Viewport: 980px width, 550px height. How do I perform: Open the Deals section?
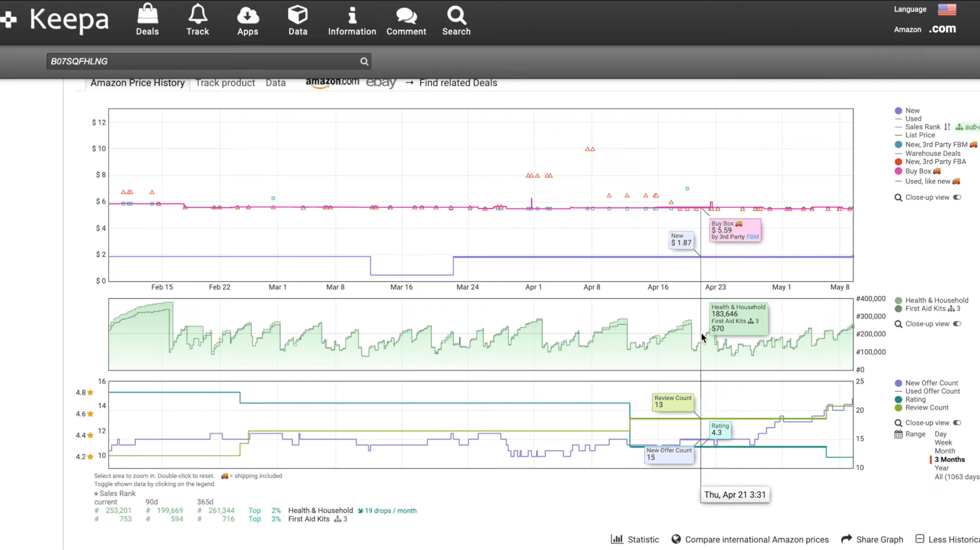(147, 20)
